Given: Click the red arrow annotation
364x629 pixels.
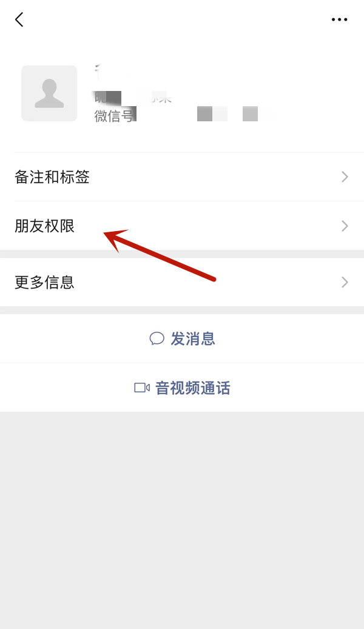Looking at the screenshot, I should coord(160,254).
